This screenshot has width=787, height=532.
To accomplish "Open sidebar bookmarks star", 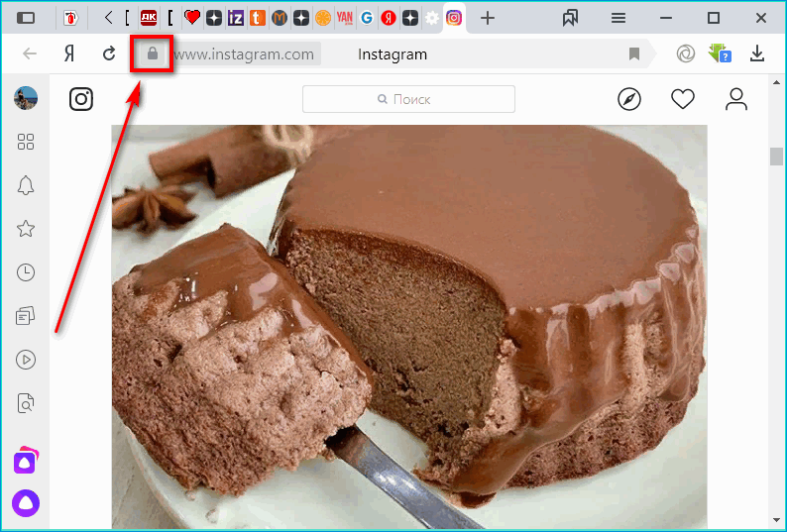I will pos(26,229).
